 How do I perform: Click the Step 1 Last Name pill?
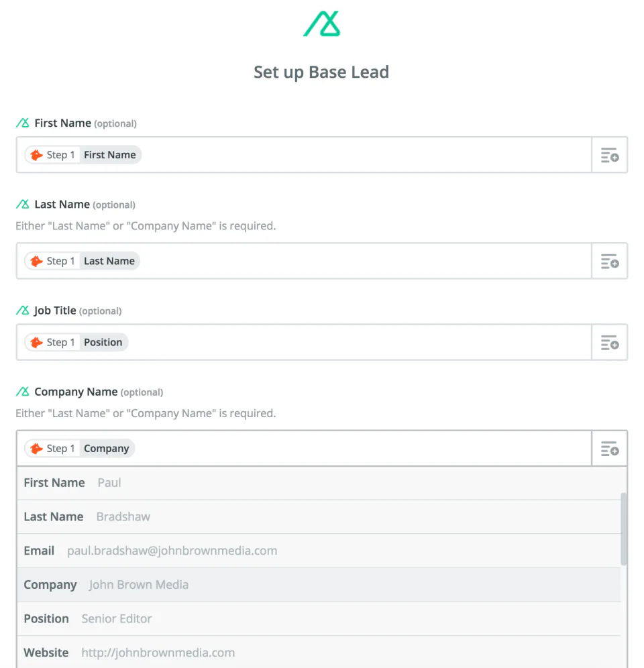[x=83, y=261]
